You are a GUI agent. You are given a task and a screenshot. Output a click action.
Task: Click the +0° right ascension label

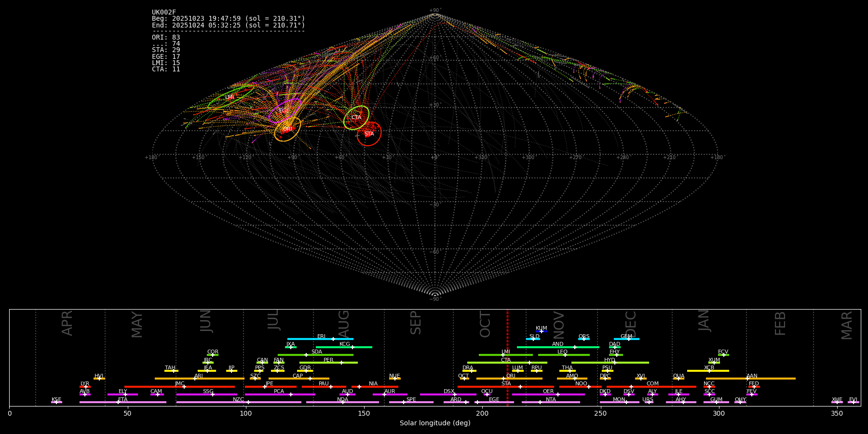pos(434,158)
